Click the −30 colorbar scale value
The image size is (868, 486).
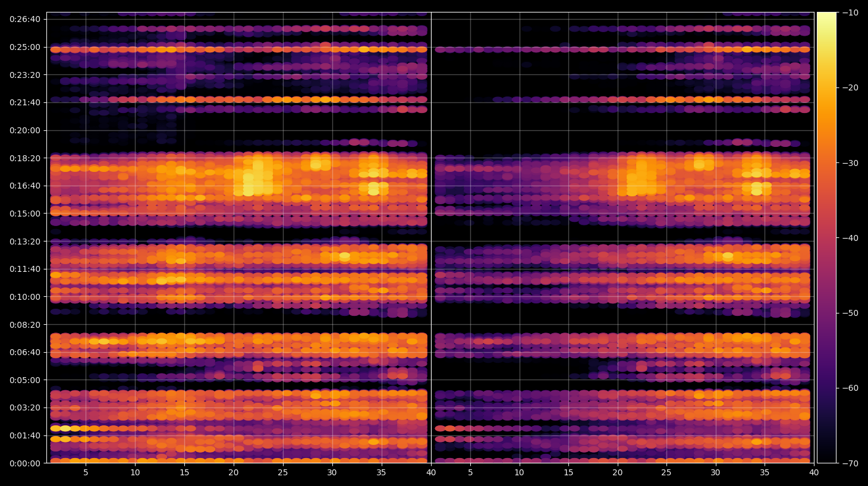click(850, 163)
